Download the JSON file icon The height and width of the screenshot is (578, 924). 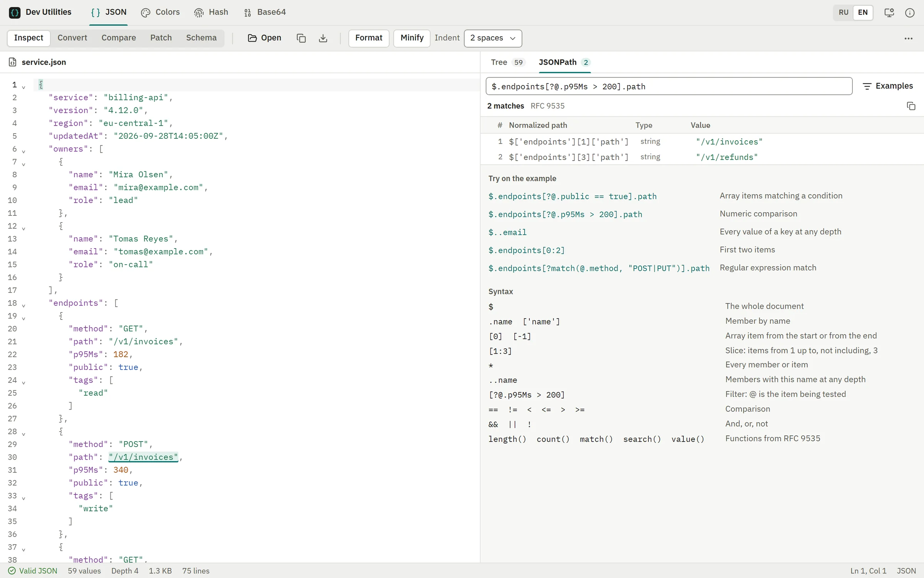(x=323, y=38)
